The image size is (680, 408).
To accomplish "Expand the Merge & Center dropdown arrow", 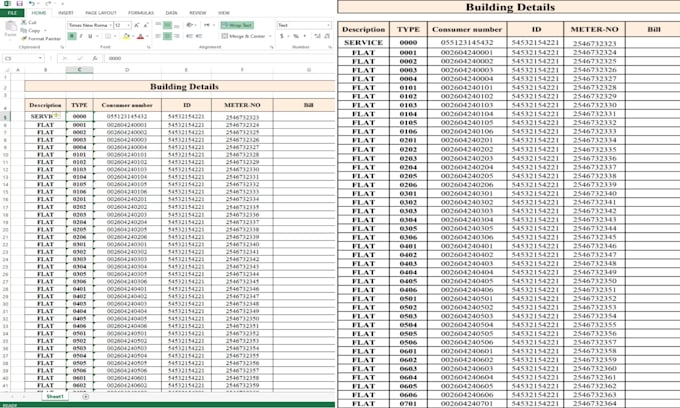I will [x=270, y=36].
